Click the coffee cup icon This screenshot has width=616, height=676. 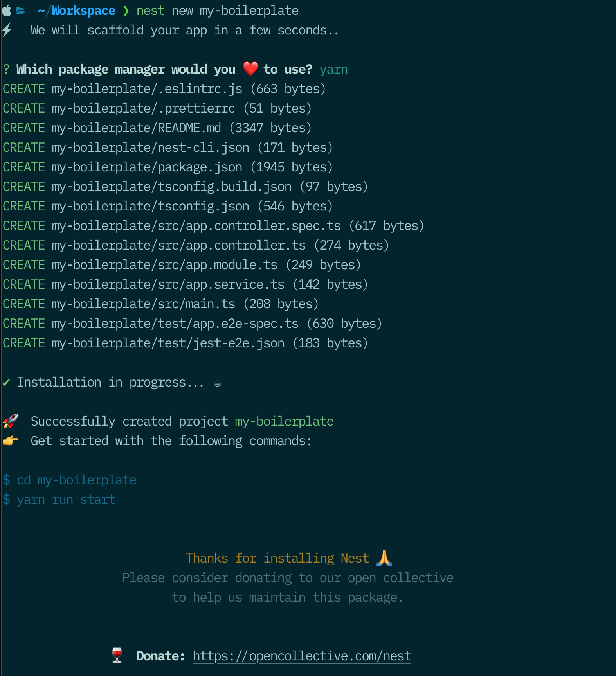click(x=218, y=383)
